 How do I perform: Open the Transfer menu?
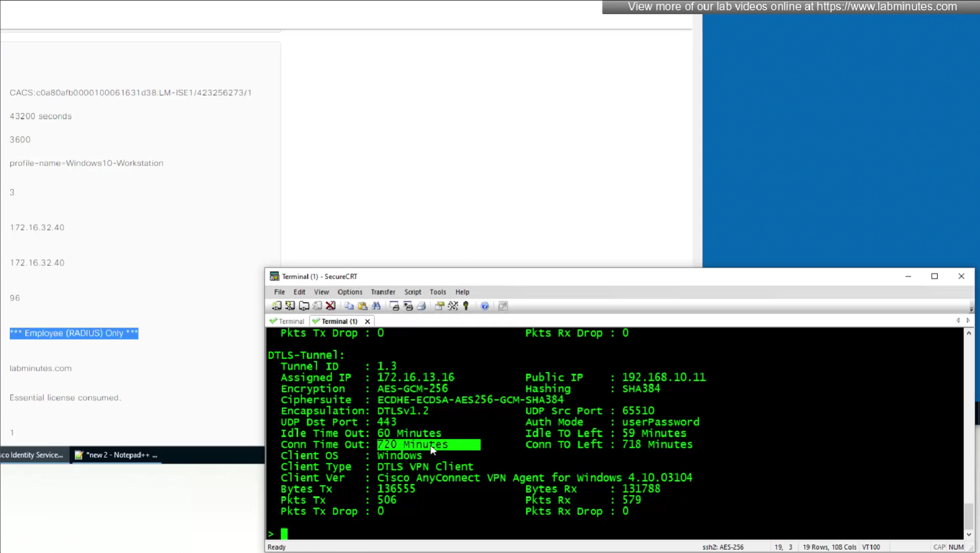[383, 292]
